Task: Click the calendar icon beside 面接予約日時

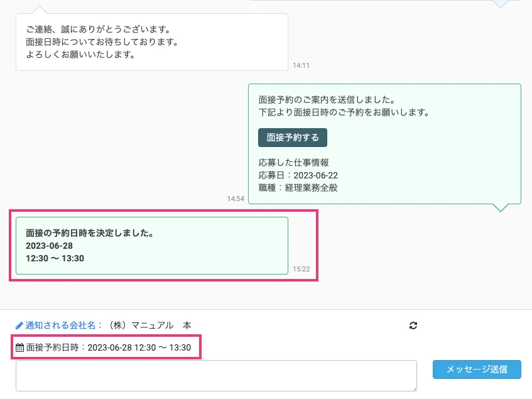Action: point(19,347)
